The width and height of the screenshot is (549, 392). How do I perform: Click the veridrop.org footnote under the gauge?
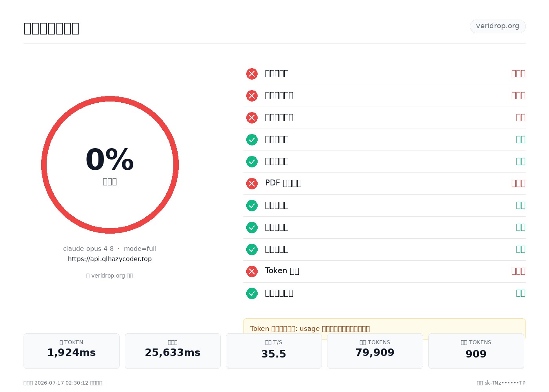pyautogui.click(x=110, y=276)
